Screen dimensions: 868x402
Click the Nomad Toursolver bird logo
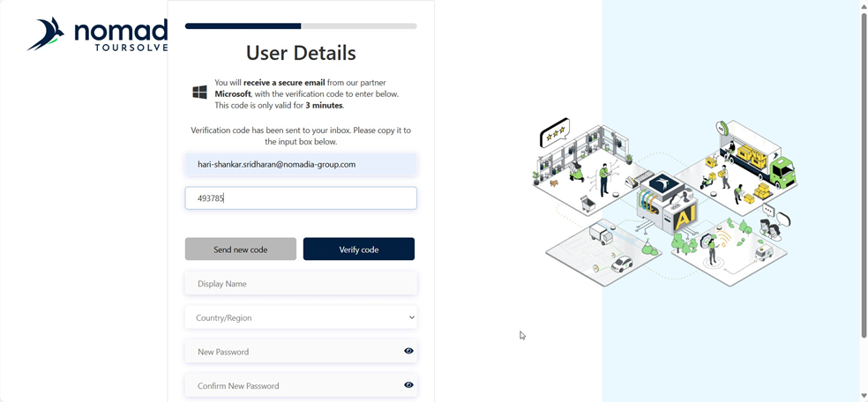click(46, 33)
